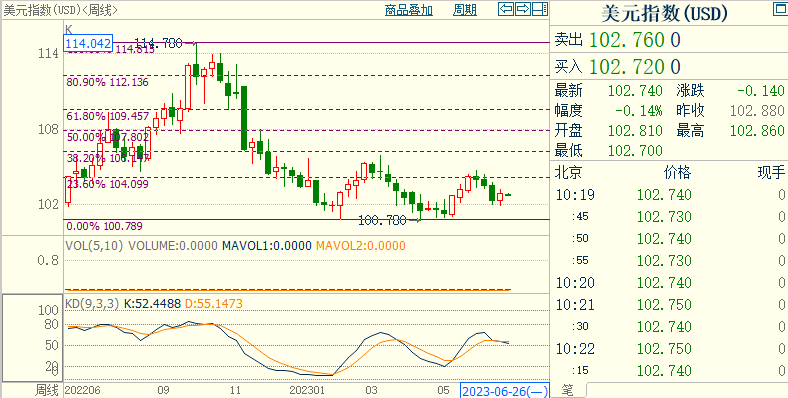Click the left arrow navigation icon
Viewport: 788px width, 398px height.
[x=506, y=9]
